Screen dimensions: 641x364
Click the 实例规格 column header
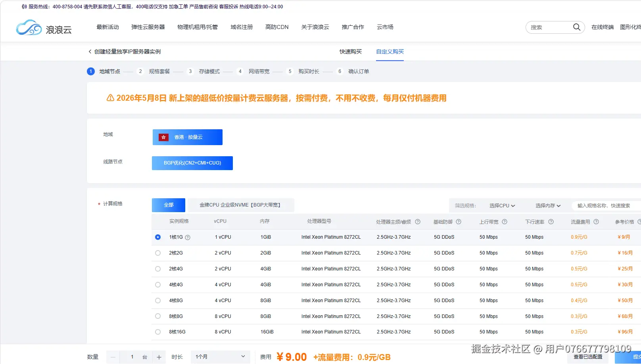[179, 221]
